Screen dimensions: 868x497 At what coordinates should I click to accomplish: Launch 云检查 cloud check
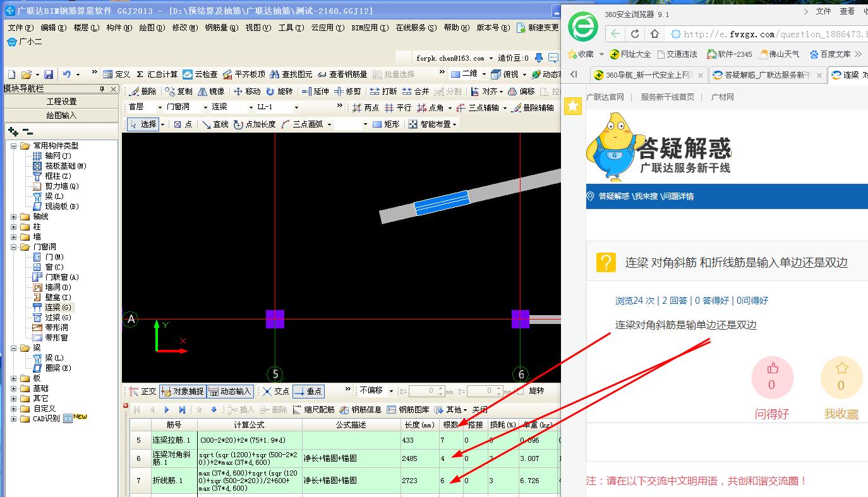tap(200, 75)
